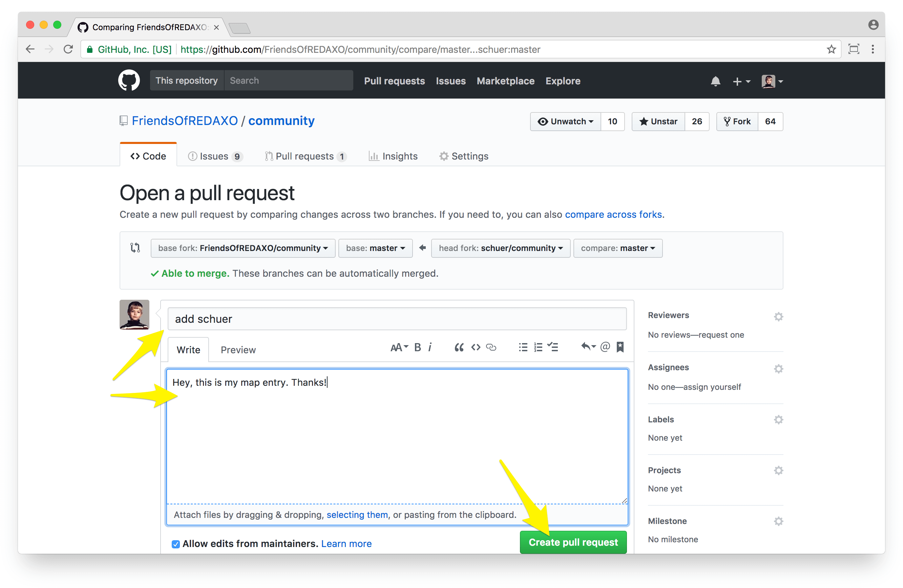903x588 pixels.
Task: Bookmark page with the star icon
Action: (831, 49)
